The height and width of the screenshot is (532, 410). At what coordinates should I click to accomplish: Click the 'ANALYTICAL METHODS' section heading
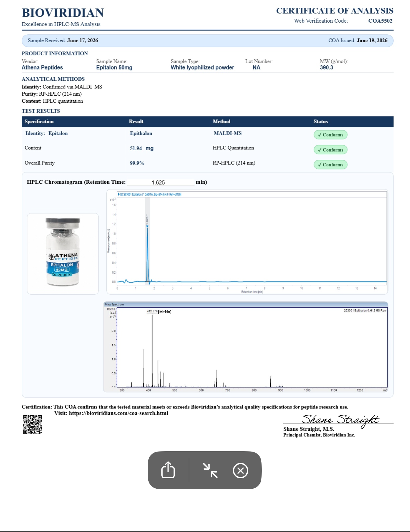point(53,79)
